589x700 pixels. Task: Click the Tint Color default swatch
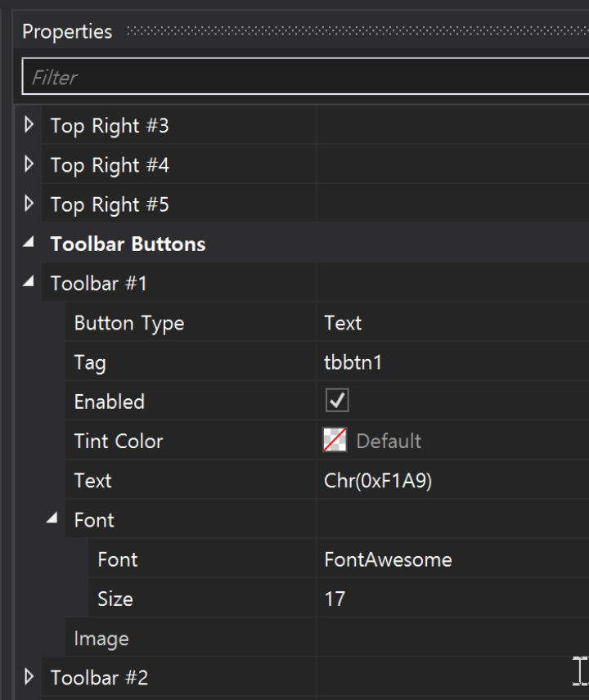click(335, 441)
